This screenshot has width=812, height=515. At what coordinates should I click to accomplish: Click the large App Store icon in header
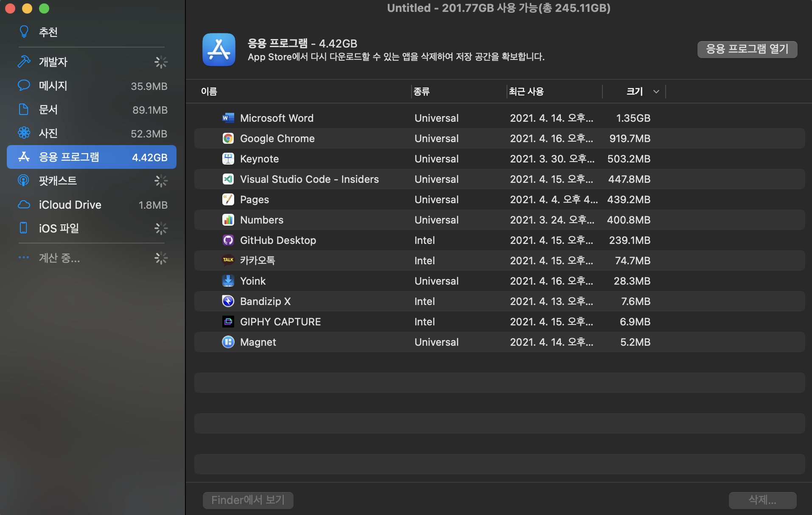tap(219, 50)
